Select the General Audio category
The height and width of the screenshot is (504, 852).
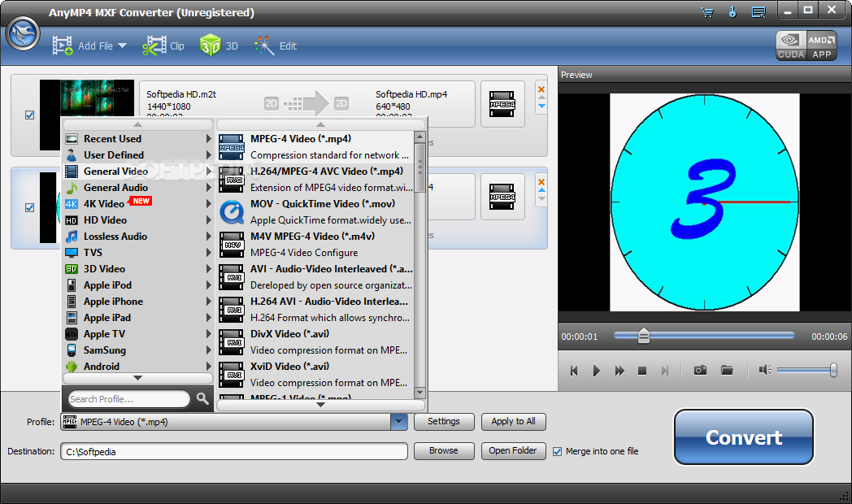point(138,187)
